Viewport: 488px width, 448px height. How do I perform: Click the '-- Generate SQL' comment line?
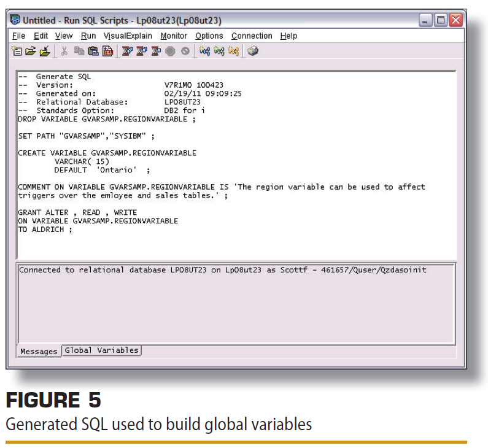click(55, 77)
